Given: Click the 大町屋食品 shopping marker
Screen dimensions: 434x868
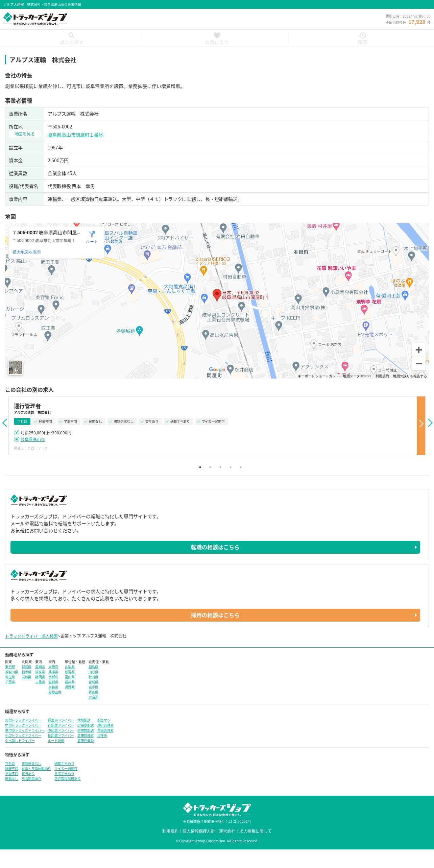Looking at the screenshot, I should click(187, 278).
